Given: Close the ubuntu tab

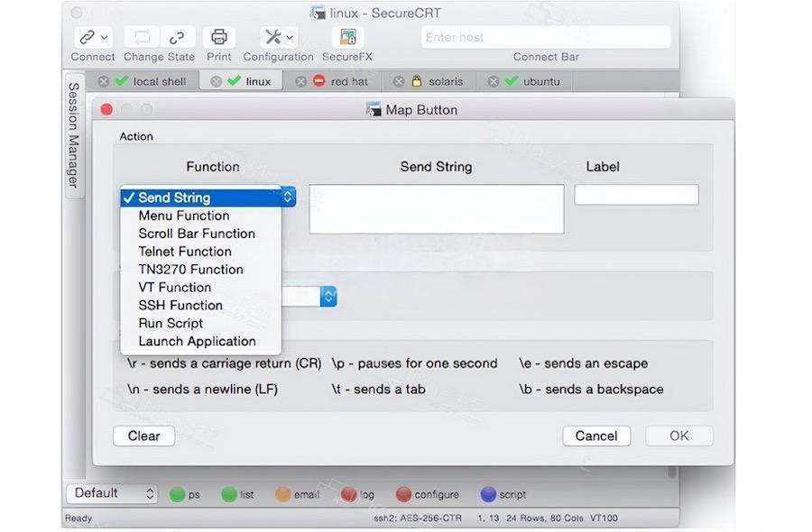Looking at the screenshot, I should click(494, 81).
